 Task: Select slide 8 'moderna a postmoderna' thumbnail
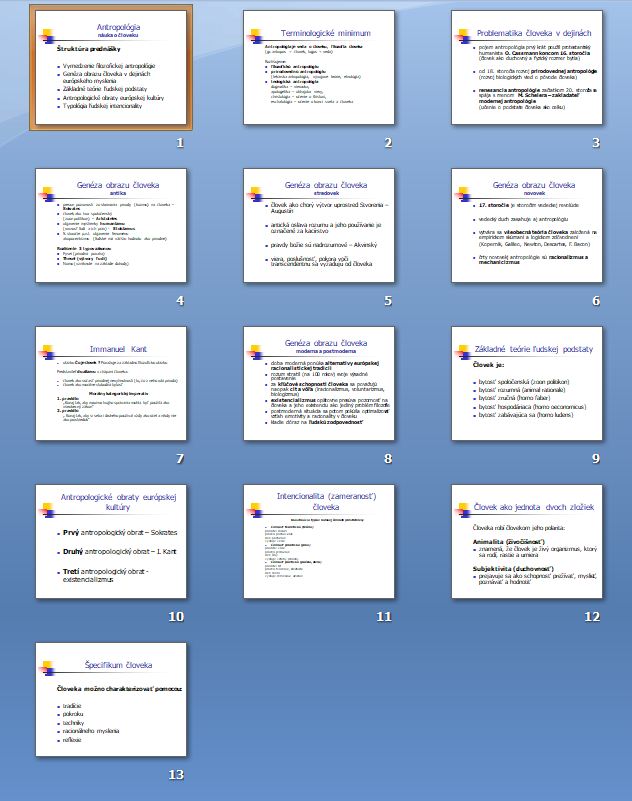pos(319,384)
